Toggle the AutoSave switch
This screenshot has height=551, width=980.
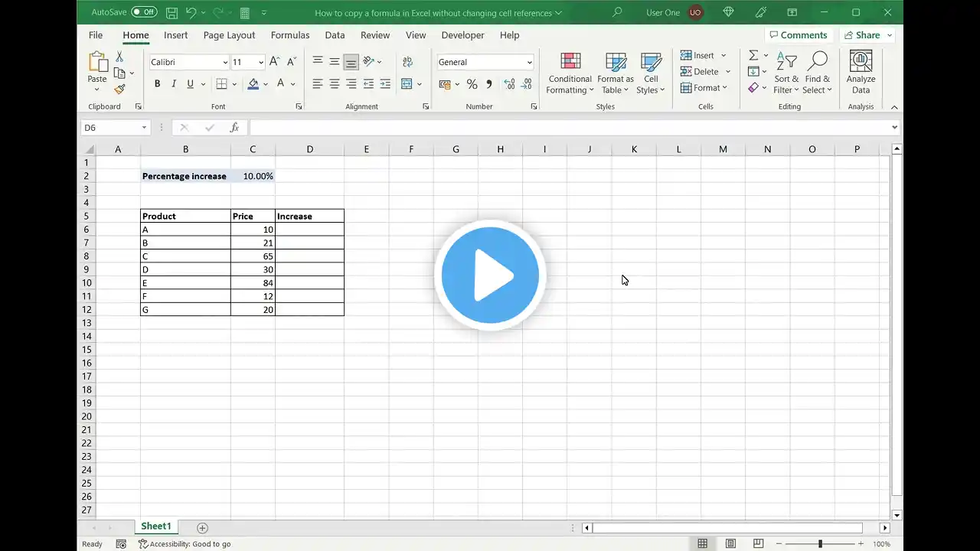click(x=144, y=12)
